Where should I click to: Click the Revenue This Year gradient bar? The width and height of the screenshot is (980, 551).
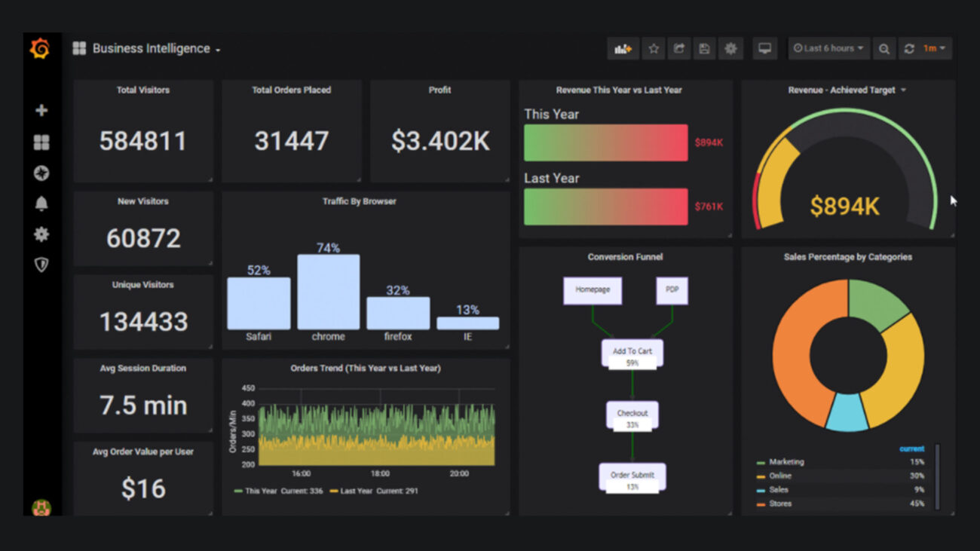tap(605, 142)
